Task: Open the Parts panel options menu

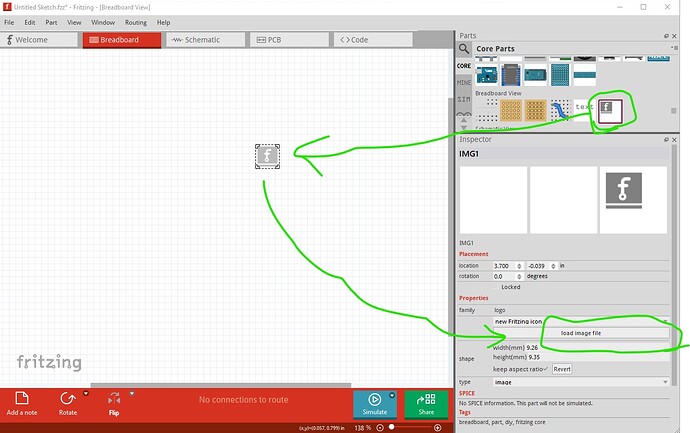Action: point(674,48)
